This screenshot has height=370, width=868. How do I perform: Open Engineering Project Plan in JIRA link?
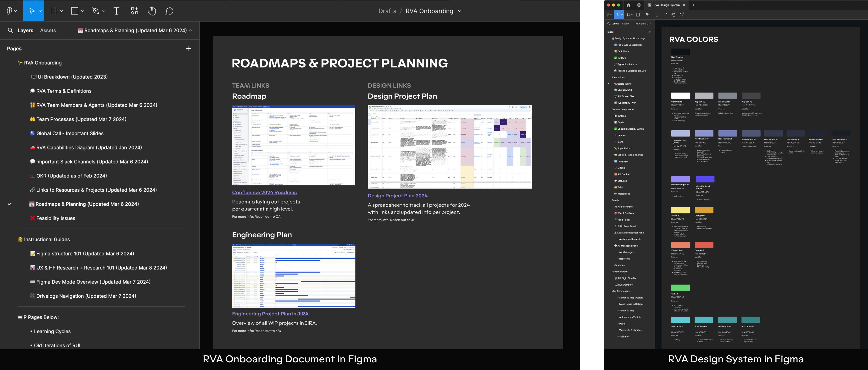[x=270, y=314]
